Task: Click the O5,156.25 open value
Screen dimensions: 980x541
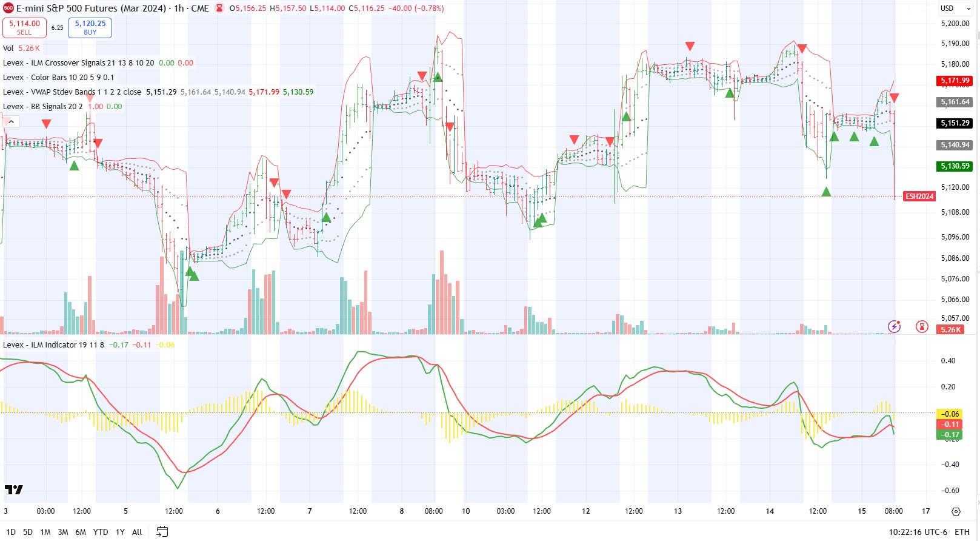Action: point(248,8)
